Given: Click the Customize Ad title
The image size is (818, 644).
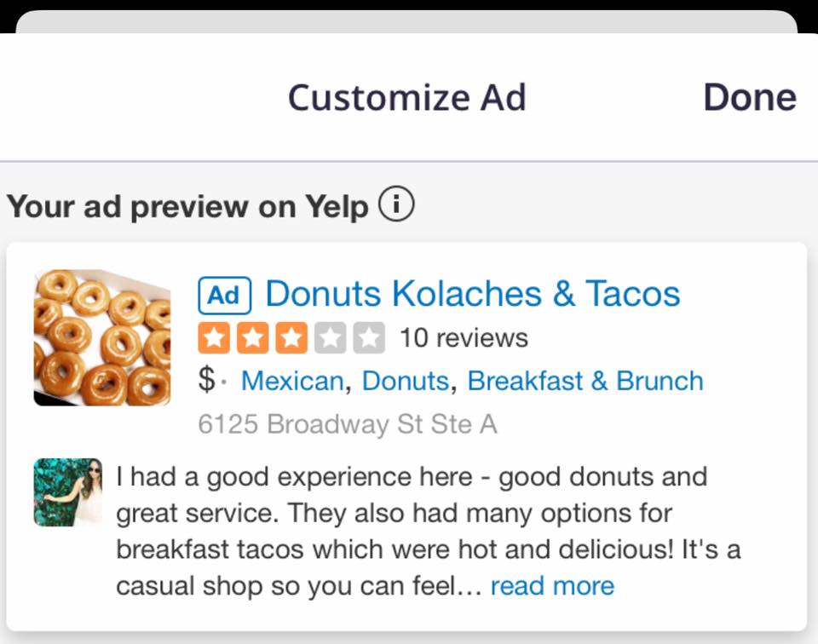Looking at the screenshot, I should pos(407,97).
